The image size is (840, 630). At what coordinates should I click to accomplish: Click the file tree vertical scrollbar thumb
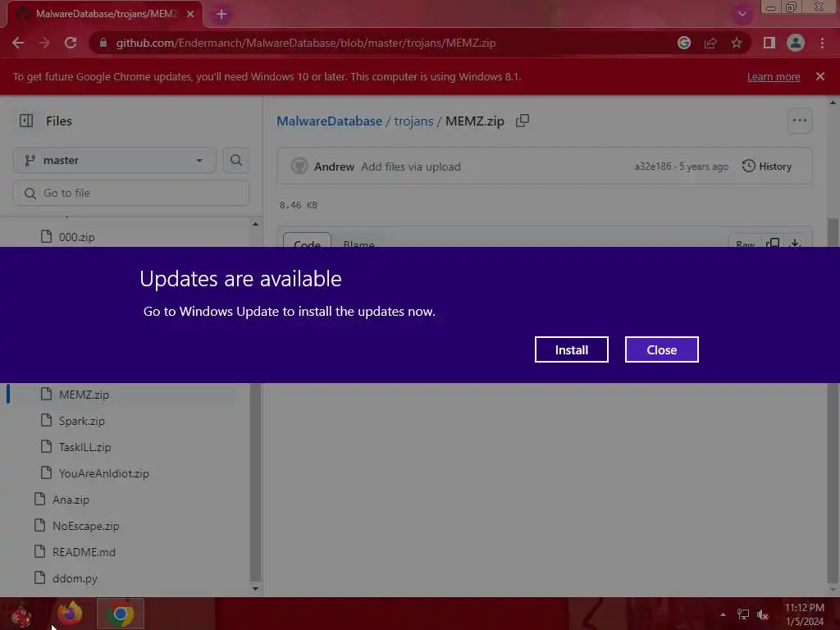point(256,482)
